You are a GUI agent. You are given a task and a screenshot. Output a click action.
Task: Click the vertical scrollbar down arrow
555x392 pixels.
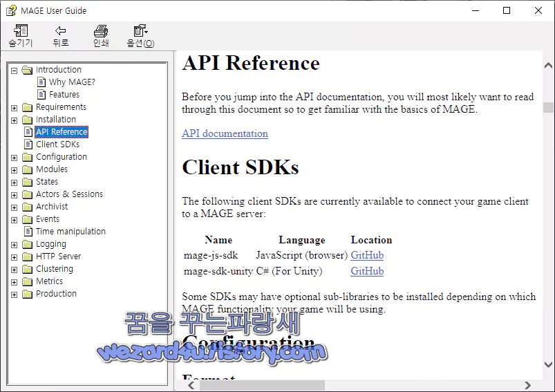click(x=548, y=364)
